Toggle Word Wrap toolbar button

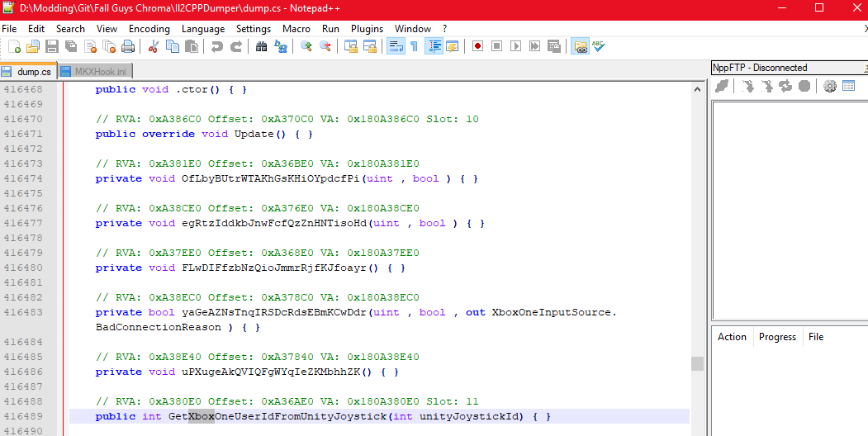[396, 47]
